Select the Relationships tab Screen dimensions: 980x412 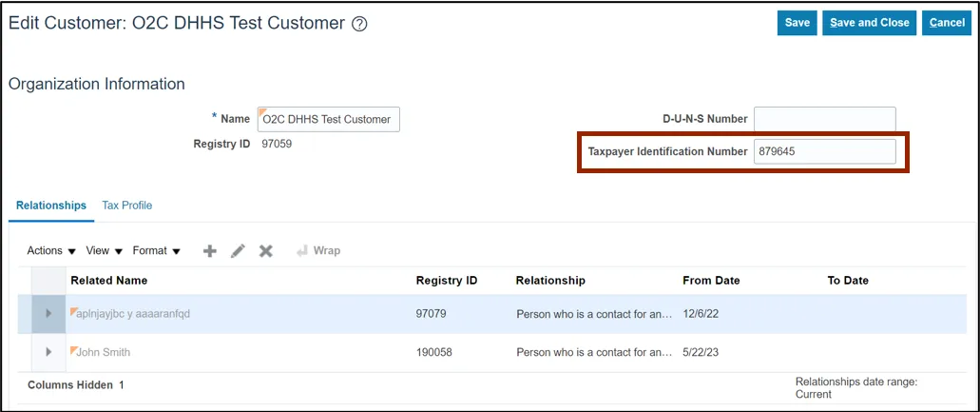point(51,206)
